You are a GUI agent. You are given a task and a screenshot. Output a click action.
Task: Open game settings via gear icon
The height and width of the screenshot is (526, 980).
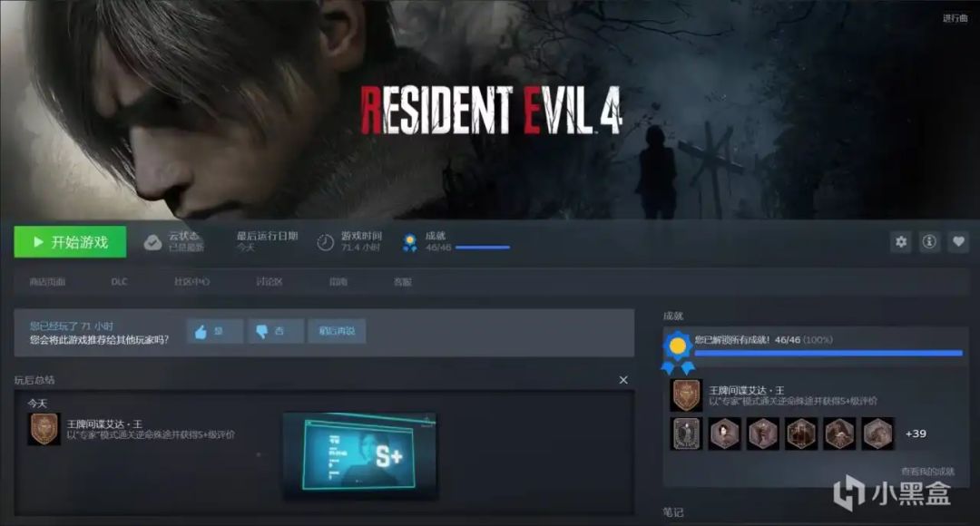(901, 242)
